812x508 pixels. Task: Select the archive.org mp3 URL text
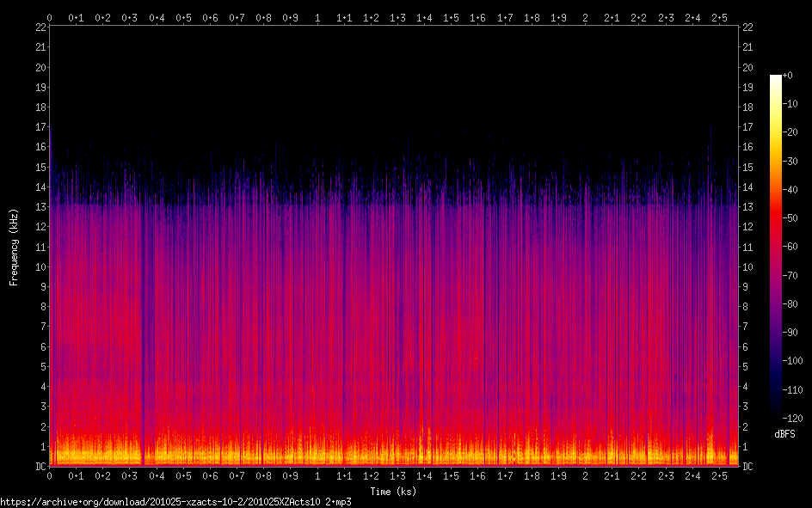pos(175,502)
